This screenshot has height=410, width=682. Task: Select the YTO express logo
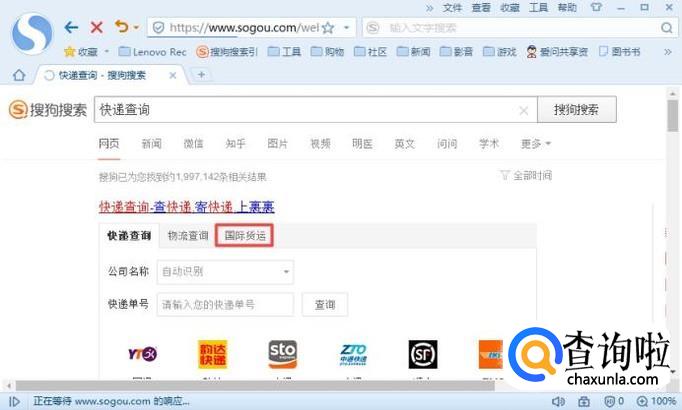[x=142, y=354]
